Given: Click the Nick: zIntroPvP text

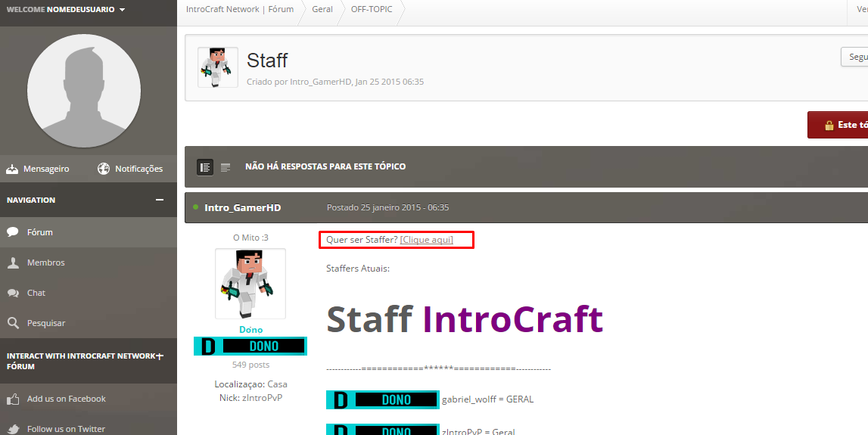Looking at the screenshot, I should tap(250, 397).
